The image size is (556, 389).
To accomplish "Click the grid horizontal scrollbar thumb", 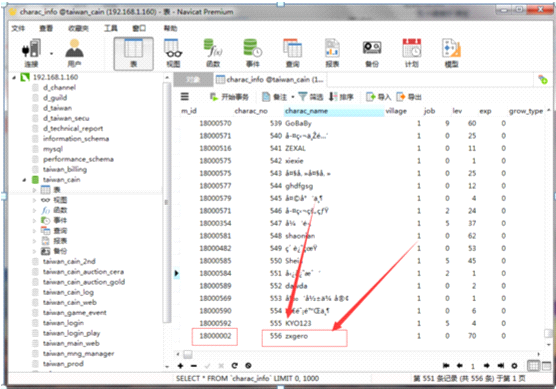I will point(188,354).
